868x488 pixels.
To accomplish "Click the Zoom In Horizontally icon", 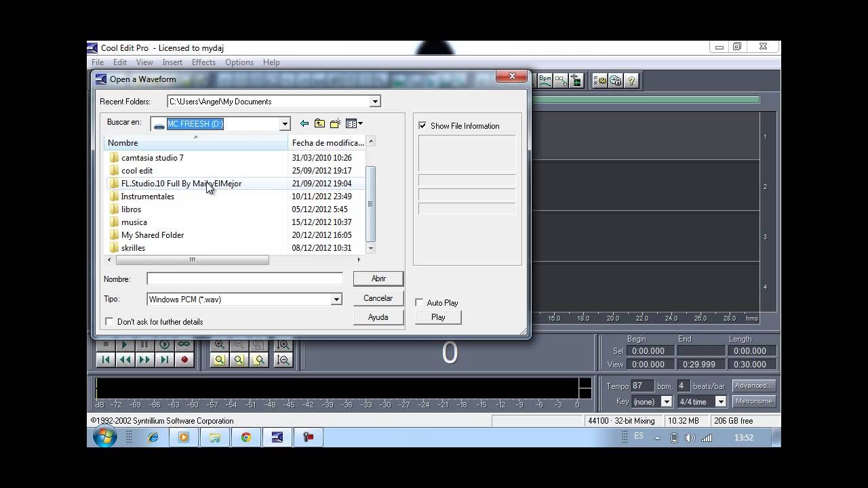I will pos(219,345).
